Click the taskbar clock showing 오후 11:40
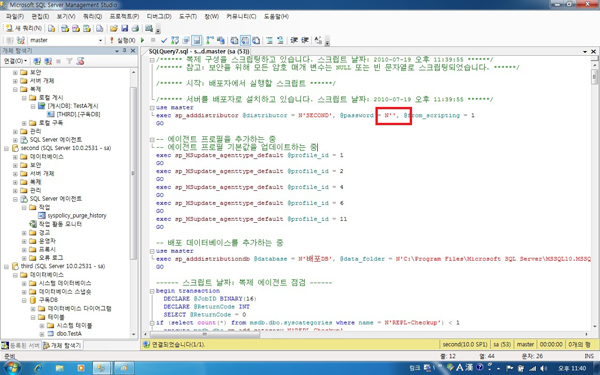The height and width of the screenshot is (375, 600). click(572, 368)
